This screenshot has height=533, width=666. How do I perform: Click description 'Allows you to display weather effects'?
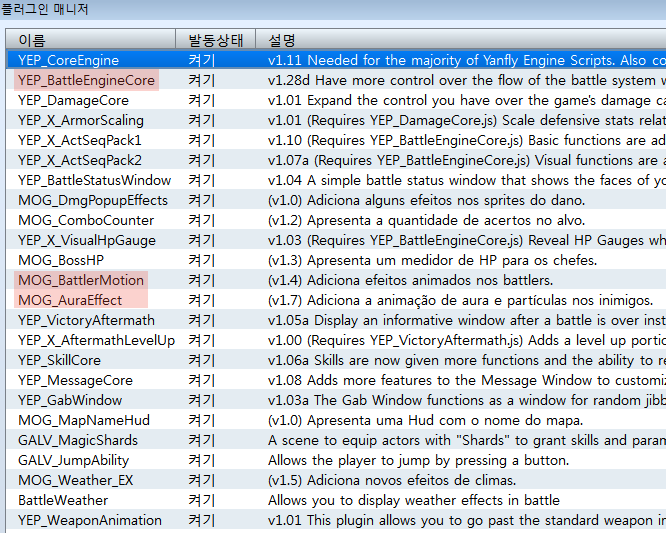pyautogui.click(x=414, y=499)
